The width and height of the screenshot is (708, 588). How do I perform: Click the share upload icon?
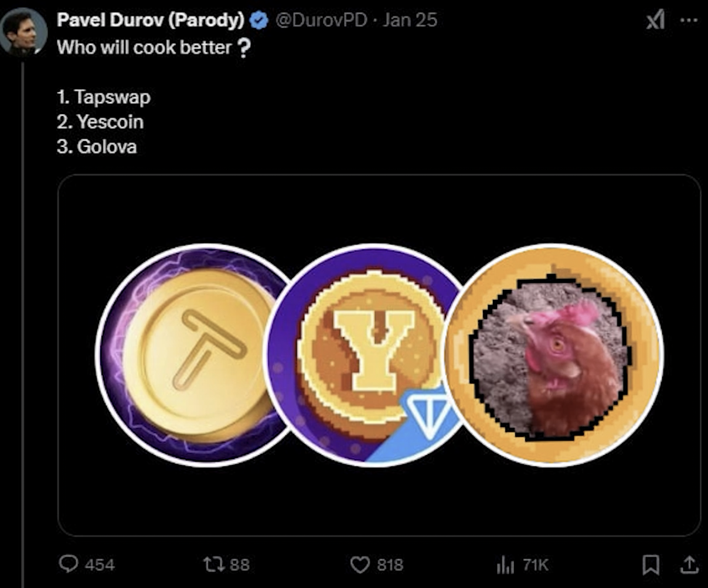(x=689, y=564)
